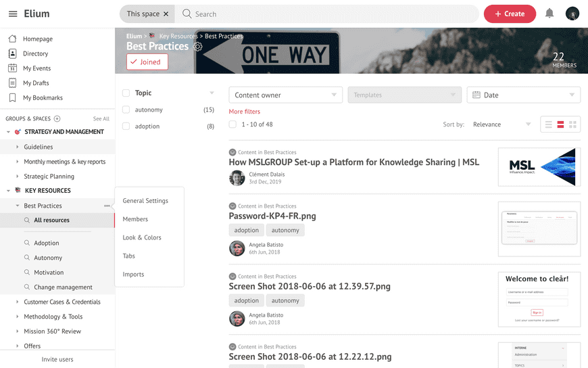
Task: Open the Homepage house icon
Action: (12, 39)
